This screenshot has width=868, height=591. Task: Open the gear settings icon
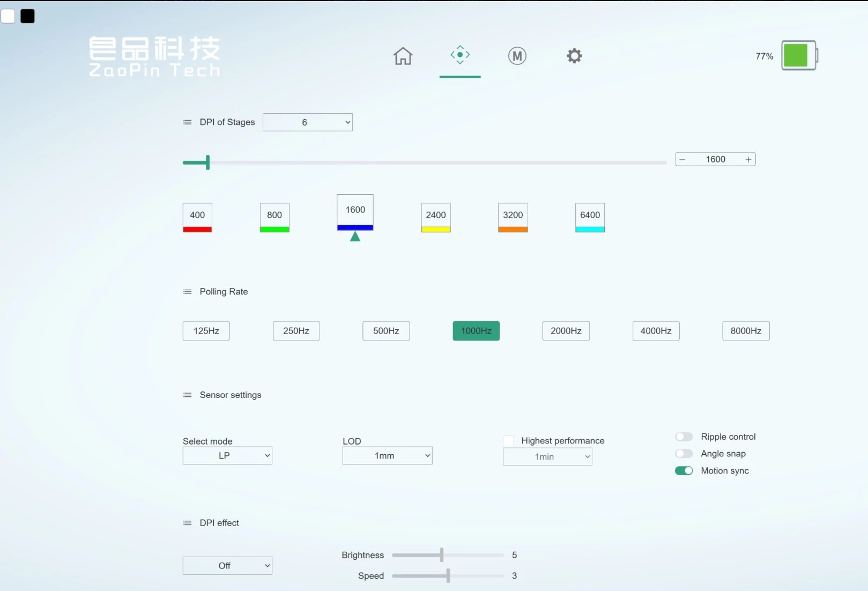tap(574, 56)
